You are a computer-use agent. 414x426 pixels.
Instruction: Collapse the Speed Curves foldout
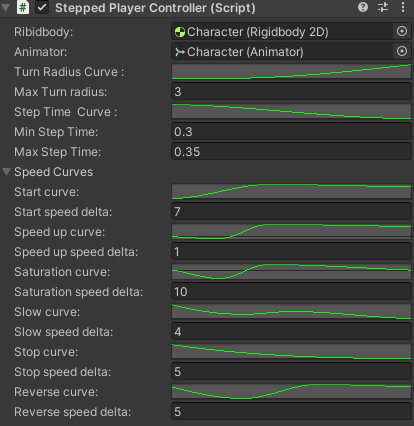[x=6, y=172]
